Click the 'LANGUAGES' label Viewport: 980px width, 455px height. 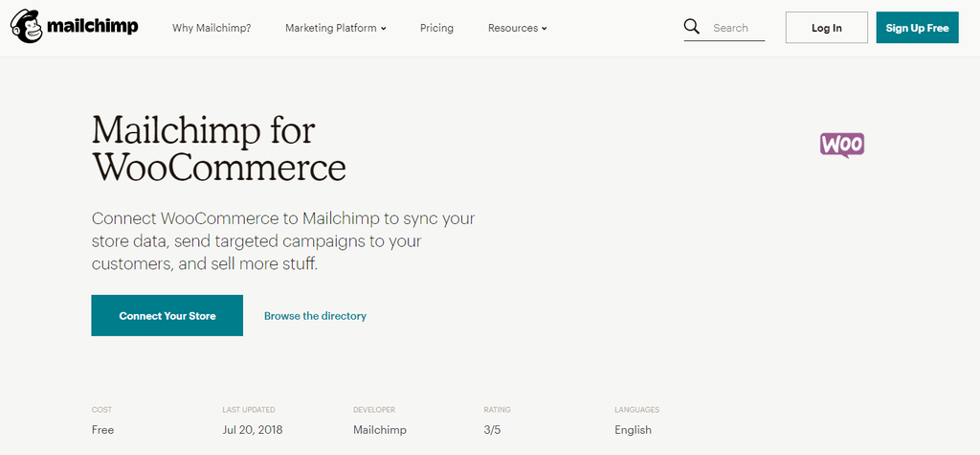click(x=636, y=410)
